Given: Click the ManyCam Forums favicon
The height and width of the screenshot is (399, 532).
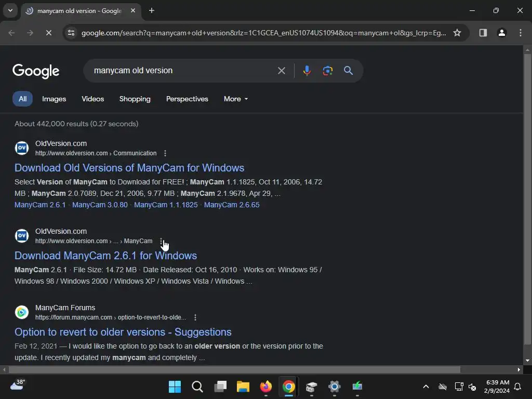Looking at the screenshot, I should (x=22, y=312).
